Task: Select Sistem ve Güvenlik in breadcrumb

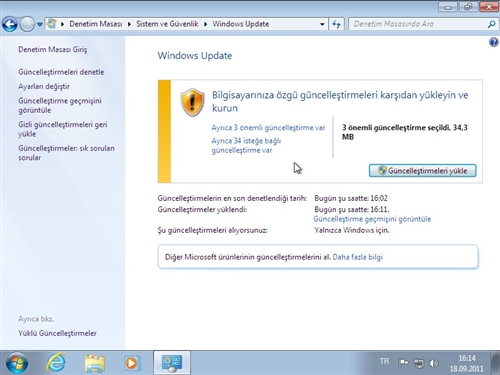Action: [167, 24]
